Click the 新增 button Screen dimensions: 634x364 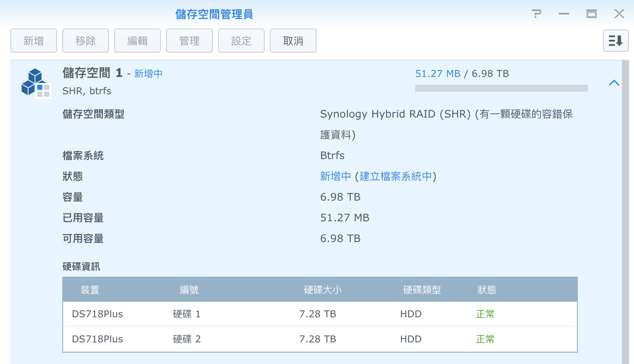tap(34, 41)
